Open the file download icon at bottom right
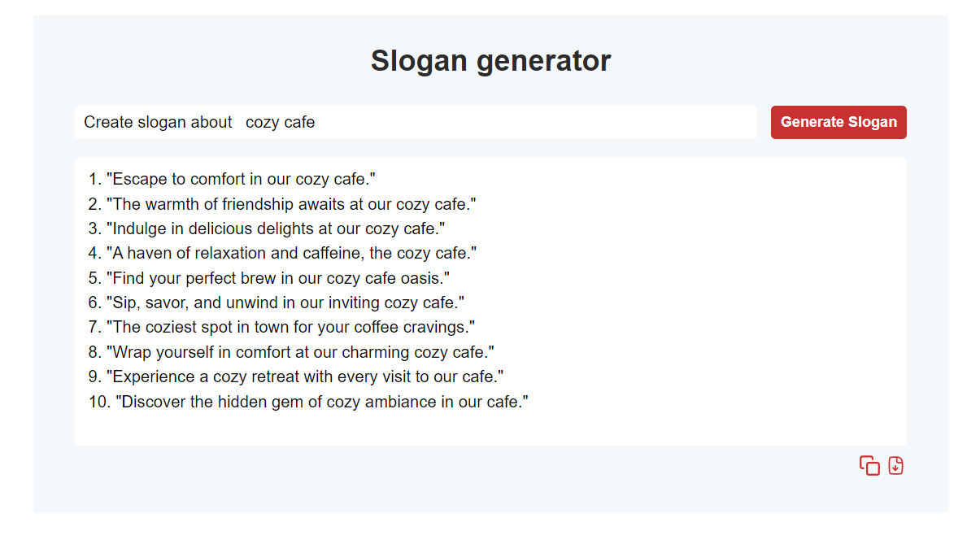Screen dimensions: 980x544 coord(895,465)
